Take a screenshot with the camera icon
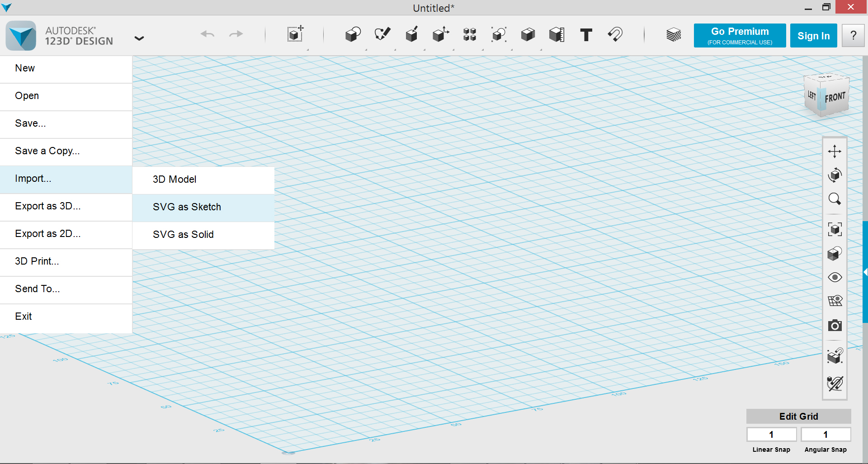Image resolution: width=868 pixels, height=464 pixels. (835, 326)
